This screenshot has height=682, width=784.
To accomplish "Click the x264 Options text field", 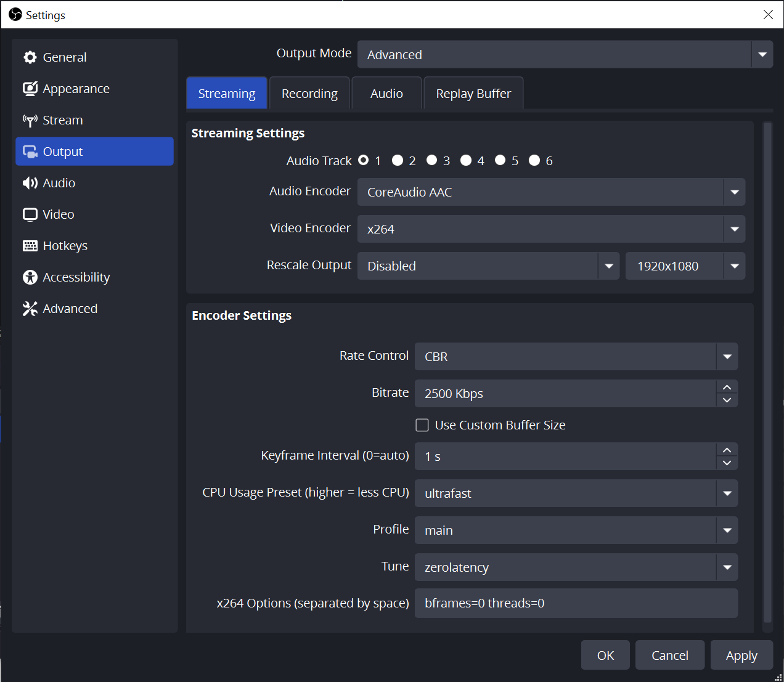I will click(x=576, y=603).
